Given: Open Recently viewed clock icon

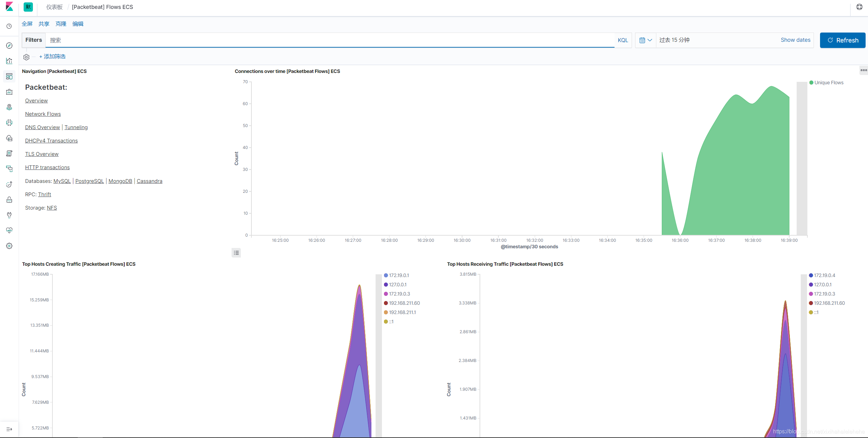Looking at the screenshot, I should tap(9, 26).
